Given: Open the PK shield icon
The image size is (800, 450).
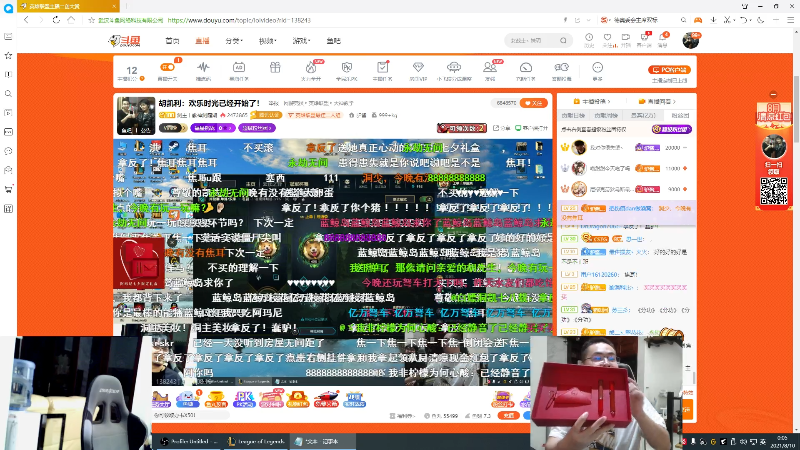Looking at the screenshot, I should pyautogui.click(x=347, y=67).
